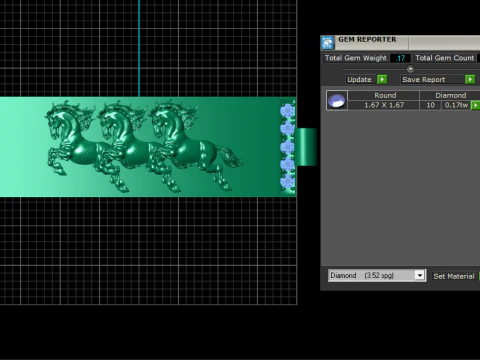Click the green arrow beside 0.17tw

click(x=475, y=105)
